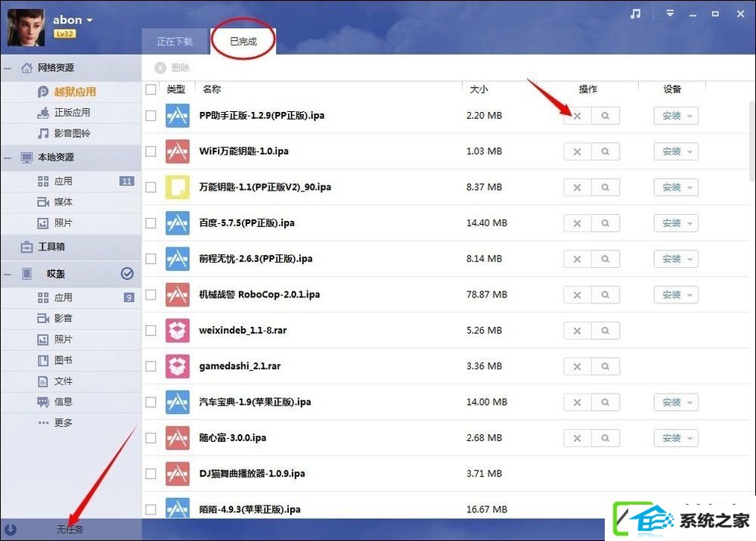The height and width of the screenshot is (541, 756).
Task: Locate the PP助手正版-1.2.9 file via magnifier
Action: coord(605,116)
